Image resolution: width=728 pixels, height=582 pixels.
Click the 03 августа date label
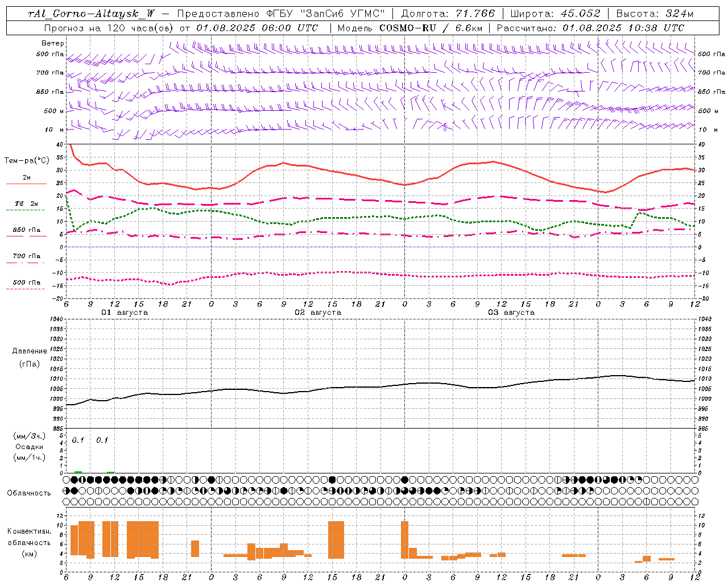tap(511, 313)
